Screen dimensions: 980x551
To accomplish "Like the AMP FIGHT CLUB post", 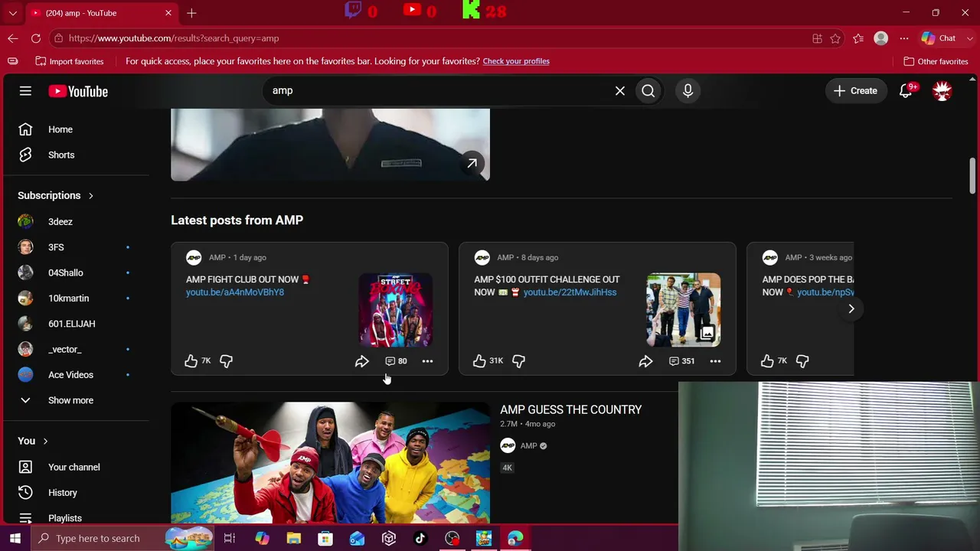I will (x=191, y=360).
